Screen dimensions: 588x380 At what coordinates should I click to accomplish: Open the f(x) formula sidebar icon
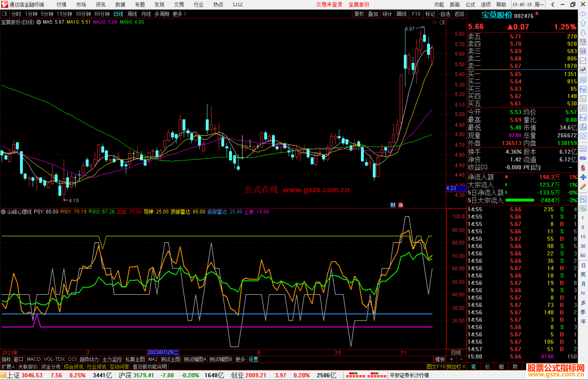pos(583,127)
